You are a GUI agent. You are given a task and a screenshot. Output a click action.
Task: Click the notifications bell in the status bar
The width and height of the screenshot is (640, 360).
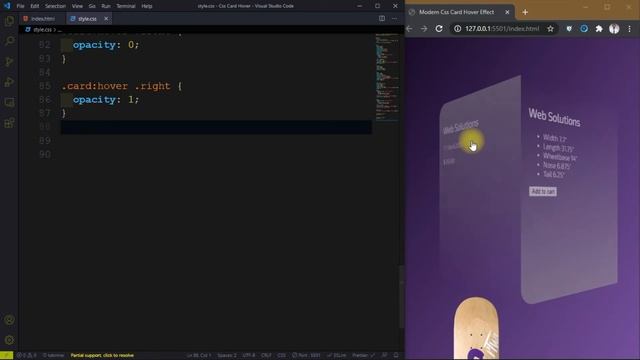(x=396, y=356)
